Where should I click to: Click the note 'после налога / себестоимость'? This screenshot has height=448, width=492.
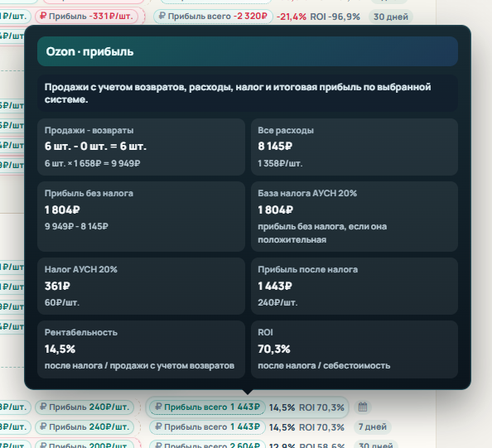click(x=324, y=365)
